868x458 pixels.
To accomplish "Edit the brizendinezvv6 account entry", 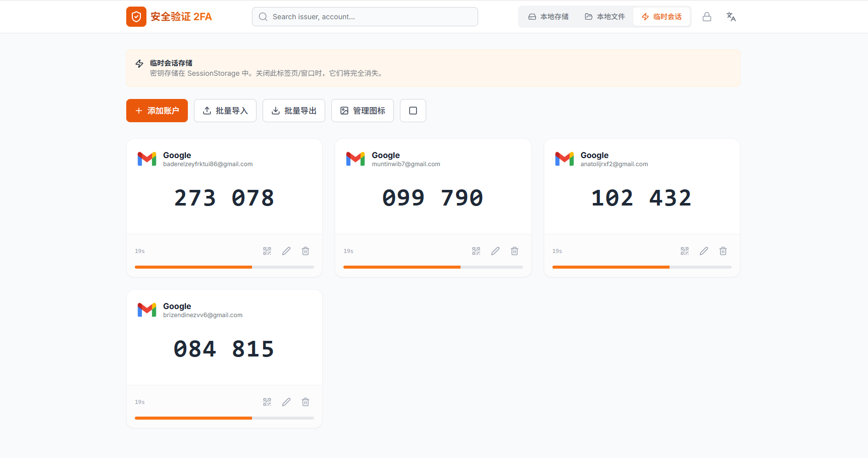I will (x=286, y=401).
